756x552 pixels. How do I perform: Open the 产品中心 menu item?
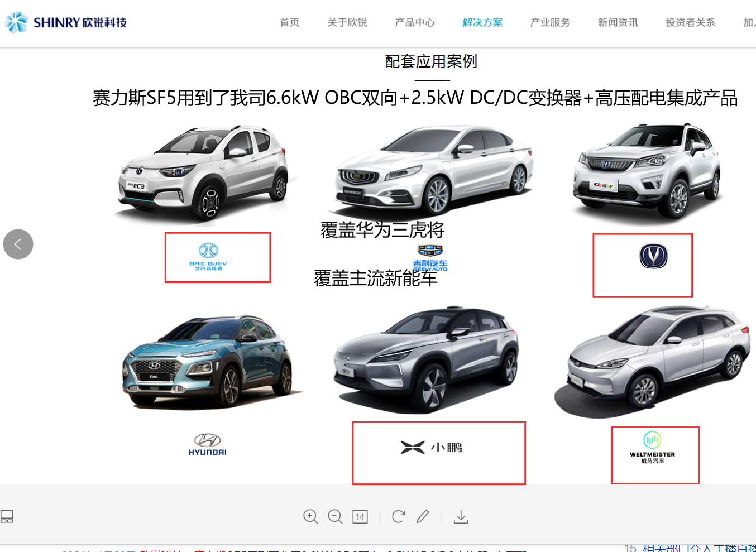pos(415,23)
